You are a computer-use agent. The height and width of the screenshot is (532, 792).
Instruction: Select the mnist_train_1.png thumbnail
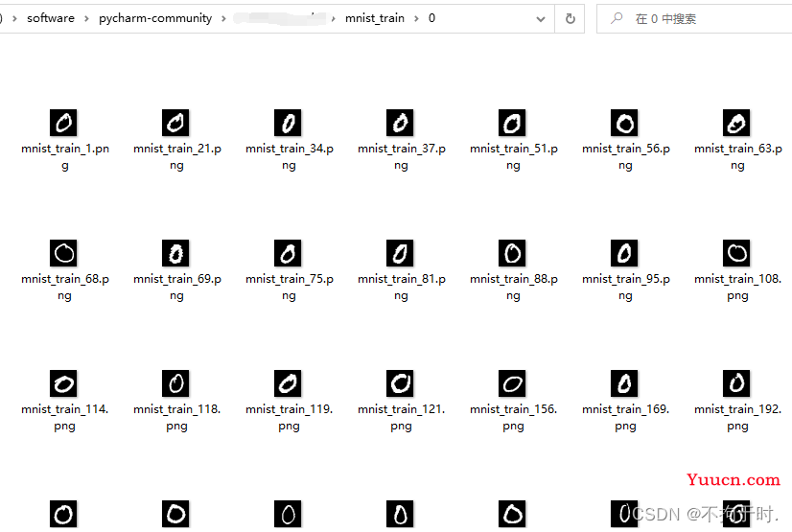click(63, 123)
